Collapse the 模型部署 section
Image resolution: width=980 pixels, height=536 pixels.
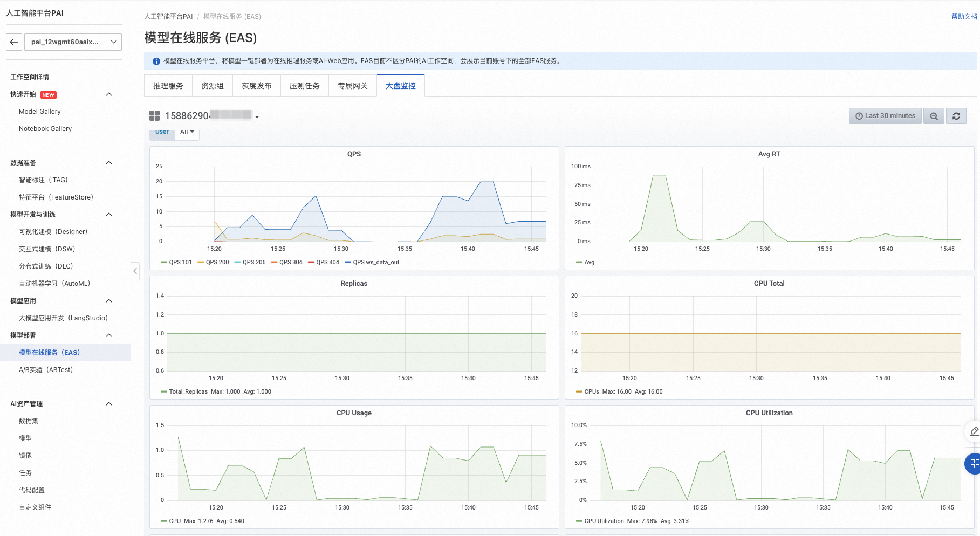tap(109, 335)
